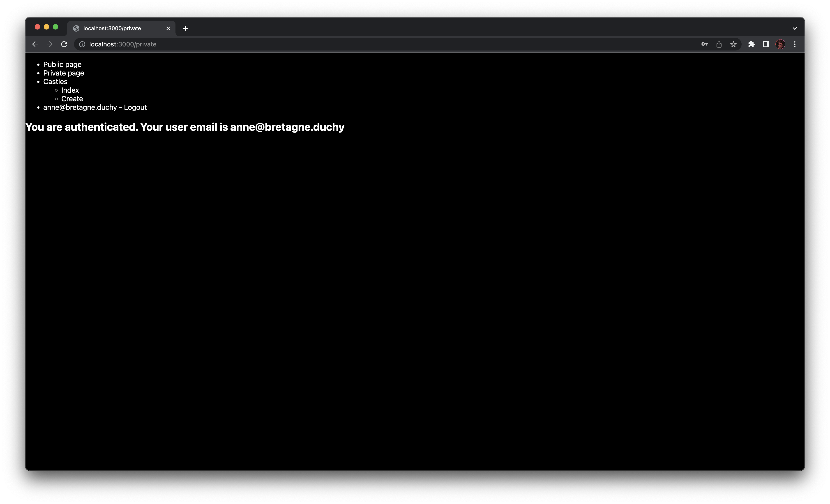Open the Public page link
Screen dimensions: 830x504
pyautogui.click(x=62, y=64)
